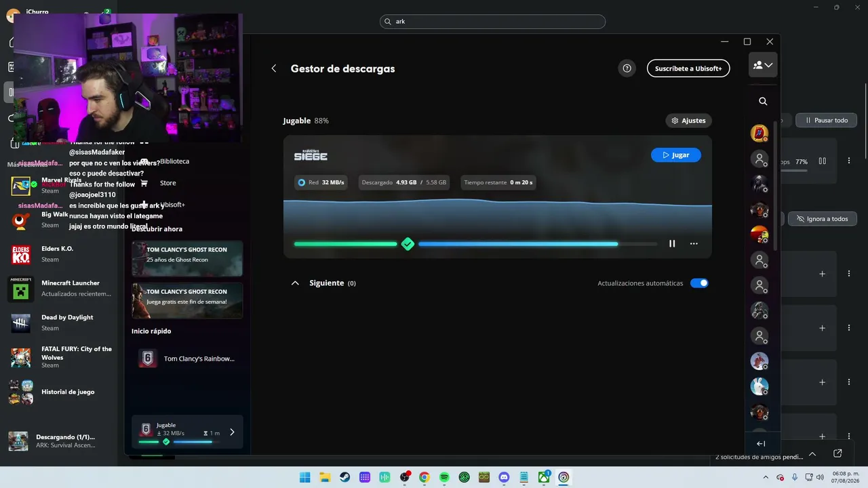
Task: Click Ignora a todos in background window
Action: click(x=822, y=219)
